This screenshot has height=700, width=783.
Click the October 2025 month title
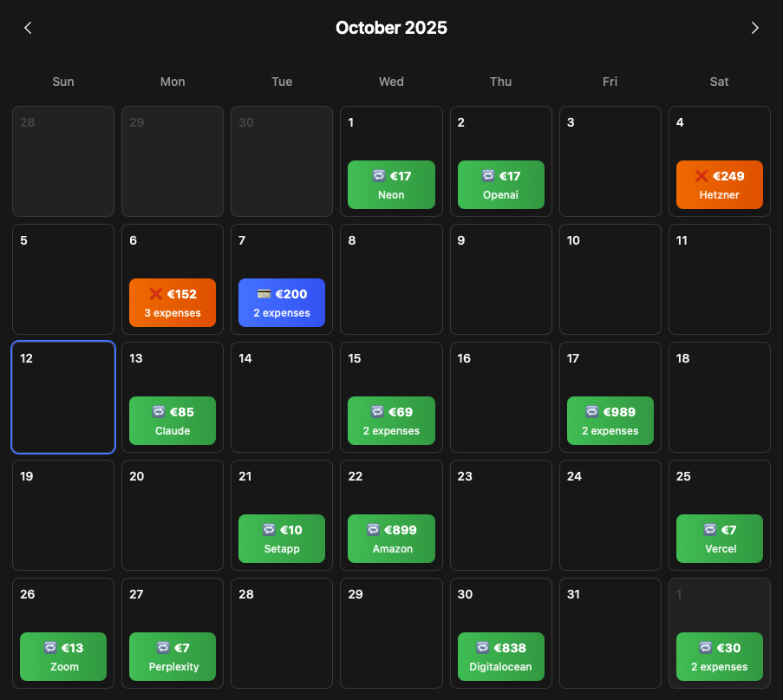click(x=391, y=28)
